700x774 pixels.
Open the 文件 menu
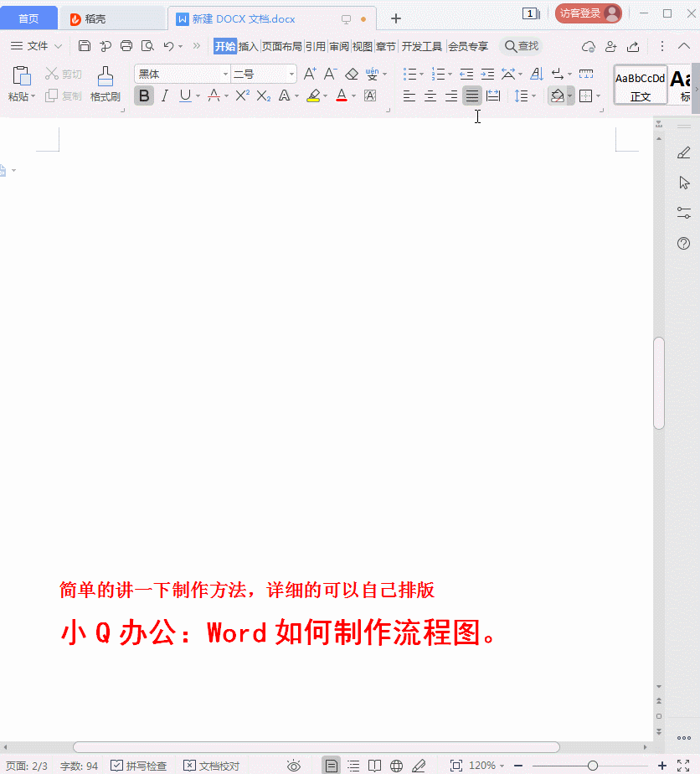(36, 46)
